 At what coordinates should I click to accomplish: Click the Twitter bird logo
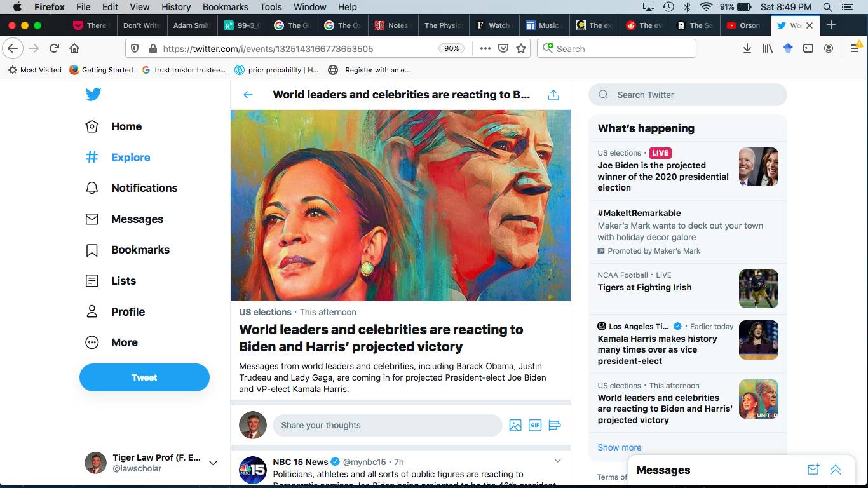click(x=93, y=95)
